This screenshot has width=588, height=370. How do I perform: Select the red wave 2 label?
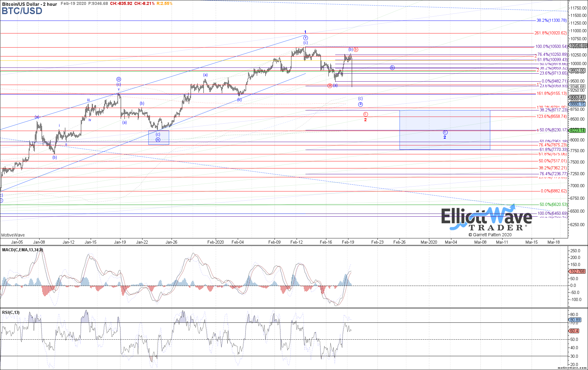point(365,120)
